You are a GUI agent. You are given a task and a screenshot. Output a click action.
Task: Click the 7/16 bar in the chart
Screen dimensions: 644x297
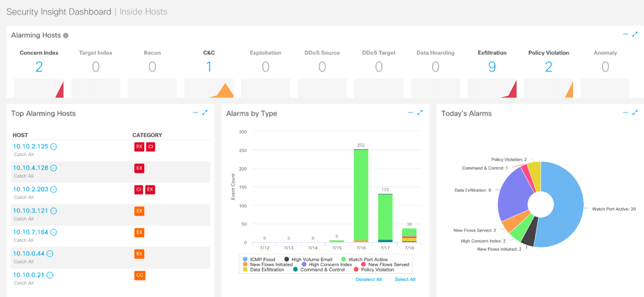click(361, 195)
